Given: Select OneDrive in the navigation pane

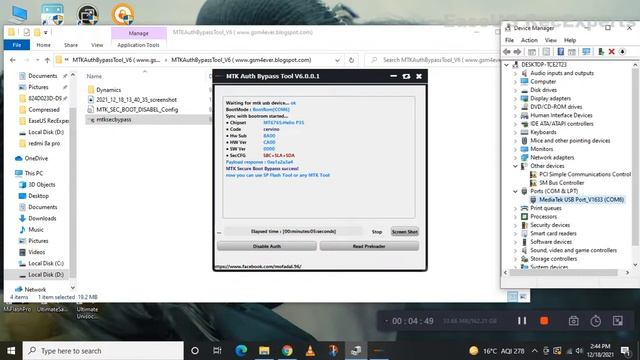Looking at the screenshot, I should [x=36, y=158].
